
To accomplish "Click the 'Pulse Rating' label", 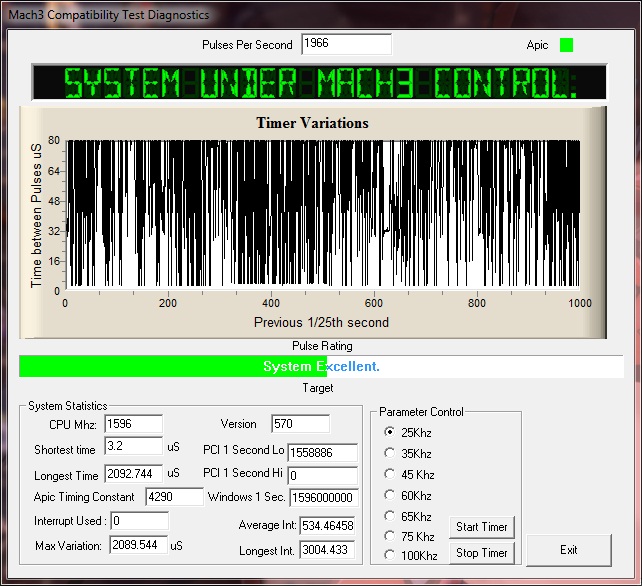I will (x=322, y=346).
